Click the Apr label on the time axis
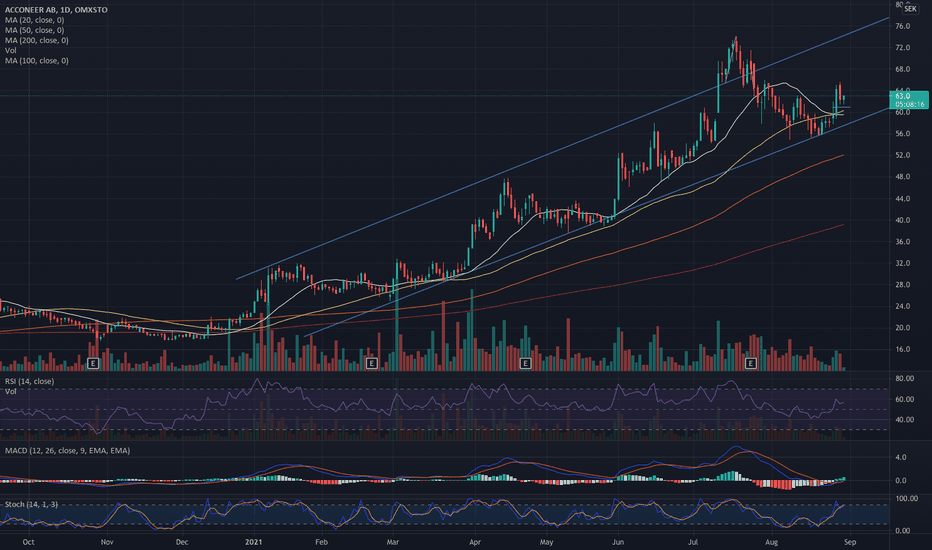The width and height of the screenshot is (932, 550). click(474, 542)
